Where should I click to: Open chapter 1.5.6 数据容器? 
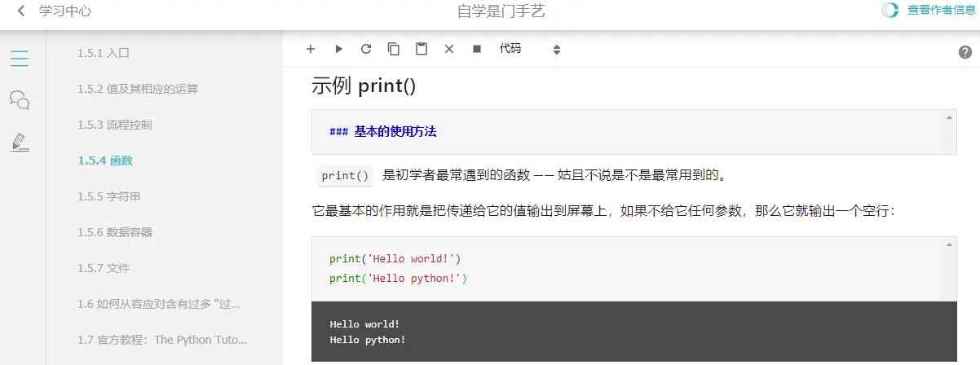click(115, 232)
